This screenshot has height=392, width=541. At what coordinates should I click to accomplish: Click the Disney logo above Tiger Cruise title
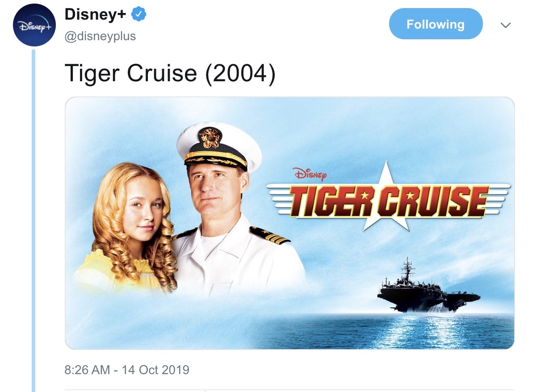[310, 172]
